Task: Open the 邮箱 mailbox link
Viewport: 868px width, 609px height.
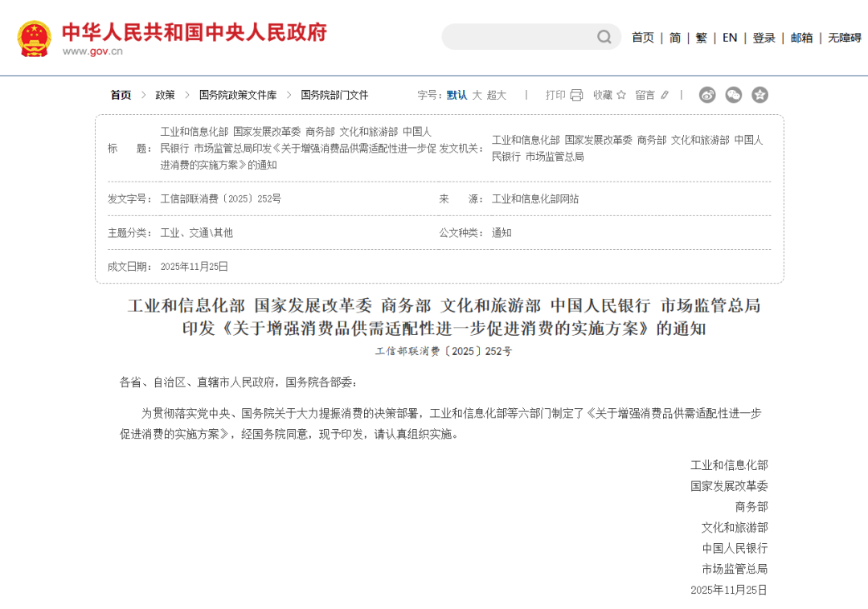Action: 801,38
